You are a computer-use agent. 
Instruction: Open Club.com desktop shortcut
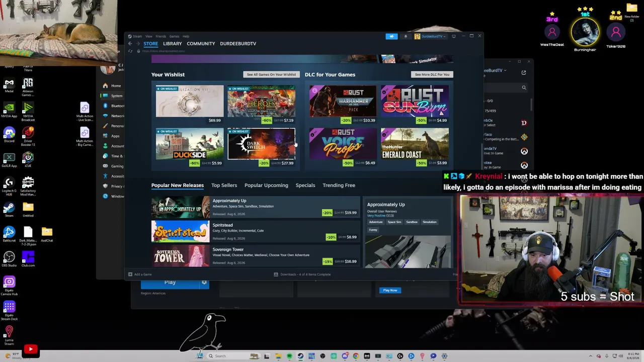[28, 259]
